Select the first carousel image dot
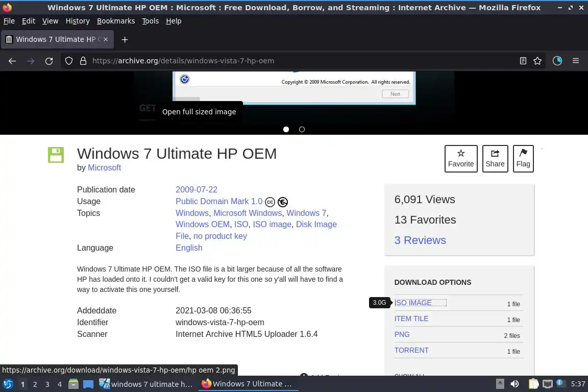 click(286, 130)
